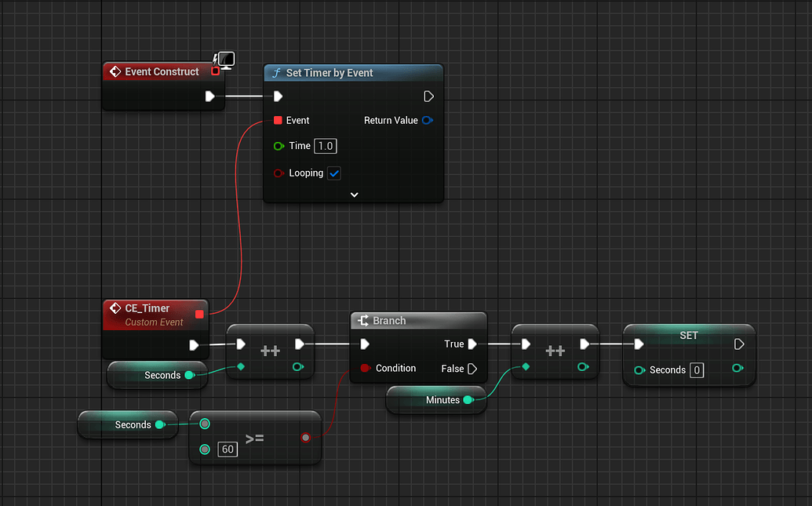Select the >= comparison operator symbol
This screenshot has height=506, width=812.
[x=255, y=439]
